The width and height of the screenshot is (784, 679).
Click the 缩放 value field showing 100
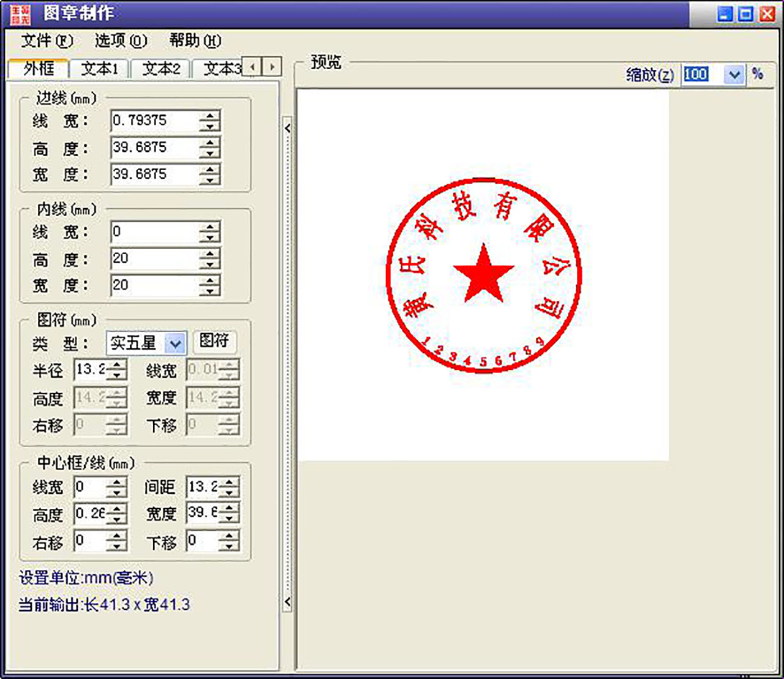click(x=703, y=75)
